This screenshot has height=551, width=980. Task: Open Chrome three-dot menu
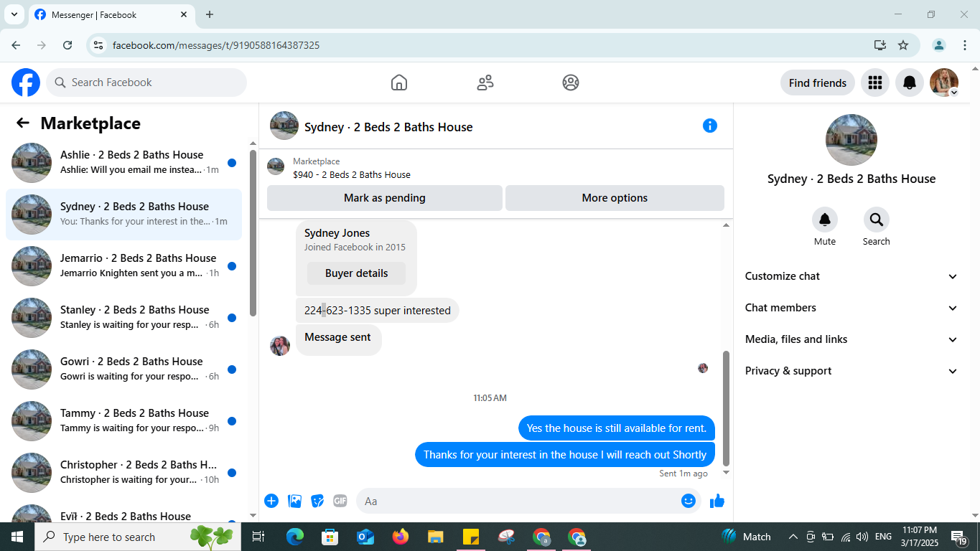pos(965,45)
